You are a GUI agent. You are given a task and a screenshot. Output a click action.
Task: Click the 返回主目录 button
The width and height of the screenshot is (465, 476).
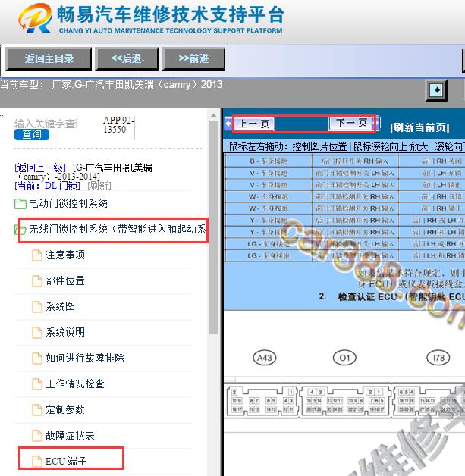(x=49, y=58)
